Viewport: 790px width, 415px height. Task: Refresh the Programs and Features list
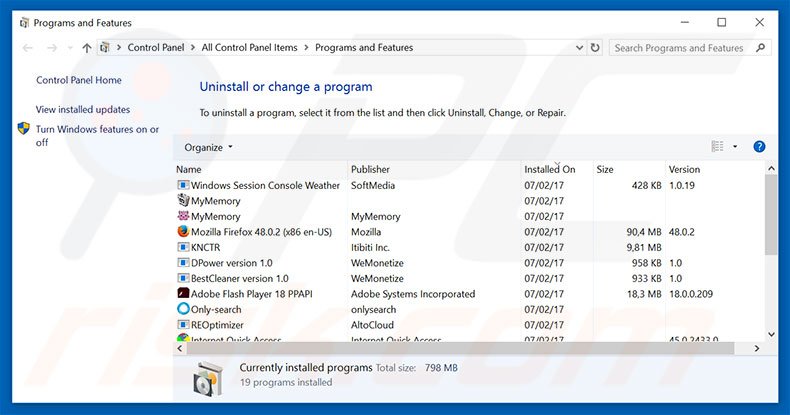coord(595,47)
